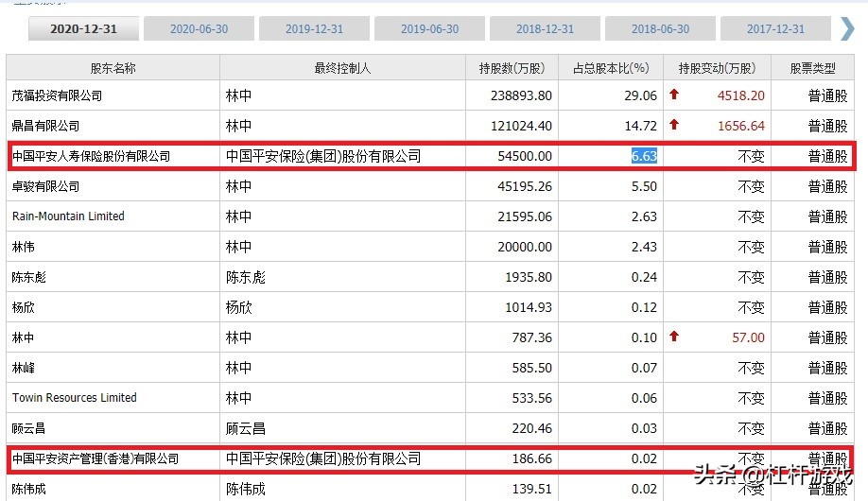Click the change value 4518.20
Image resolution: width=868 pixels, height=501 pixels.
(x=740, y=95)
